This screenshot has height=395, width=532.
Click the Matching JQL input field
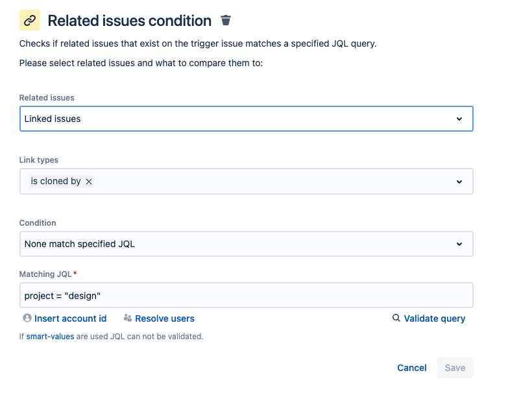click(246, 295)
